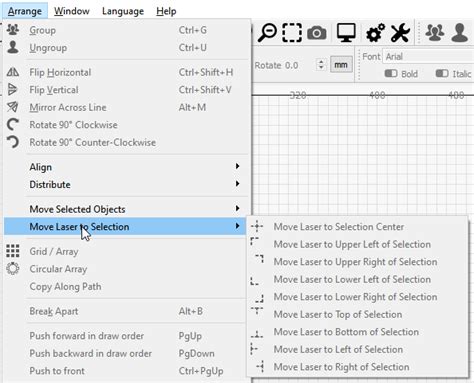
Task: Select Push forward in draw order
Action: click(126, 336)
